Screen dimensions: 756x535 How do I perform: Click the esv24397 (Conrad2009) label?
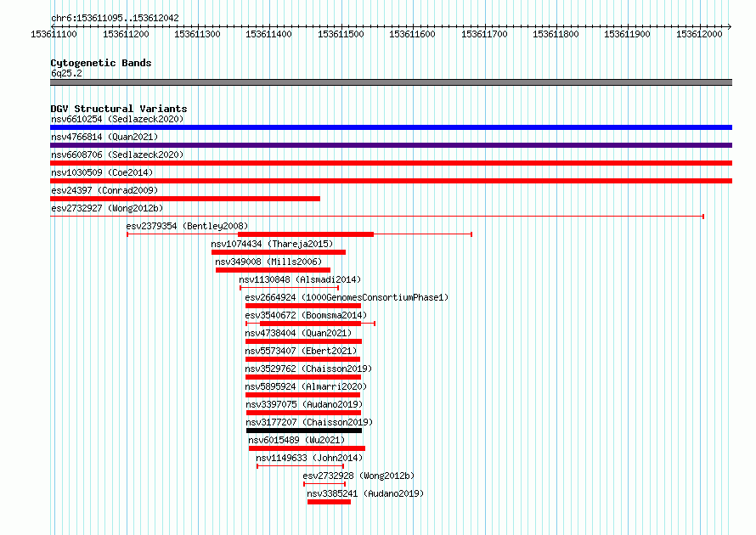pyautogui.click(x=104, y=190)
